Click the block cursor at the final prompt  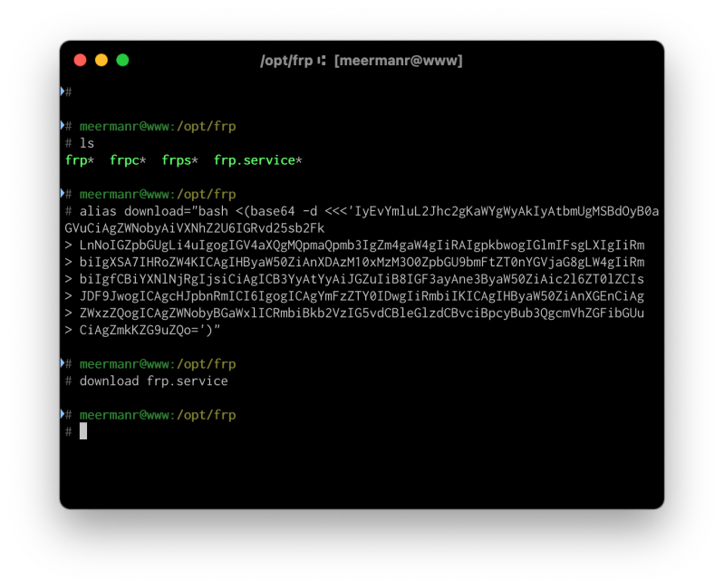[x=83, y=431]
